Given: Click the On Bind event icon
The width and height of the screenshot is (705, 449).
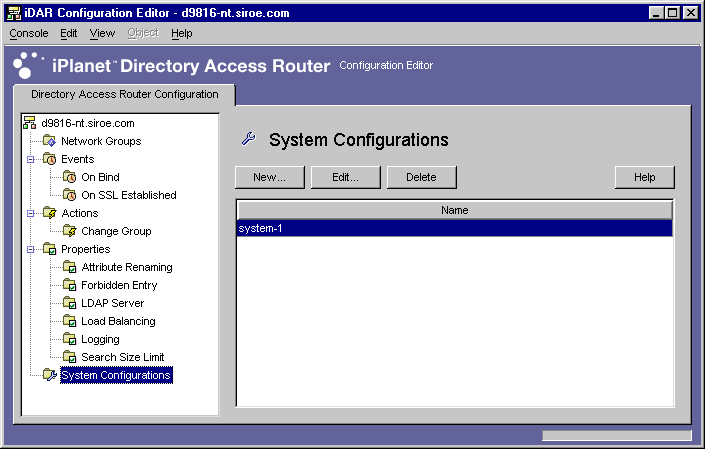Looking at the screenshot, I should [x=69, y=177].
